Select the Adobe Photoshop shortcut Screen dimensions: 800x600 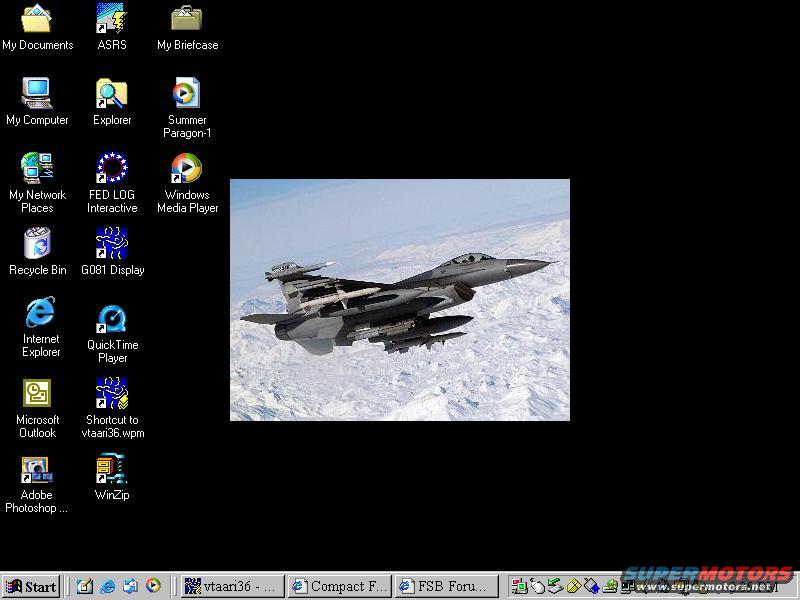pyautogui.click(x=37, y=469)
